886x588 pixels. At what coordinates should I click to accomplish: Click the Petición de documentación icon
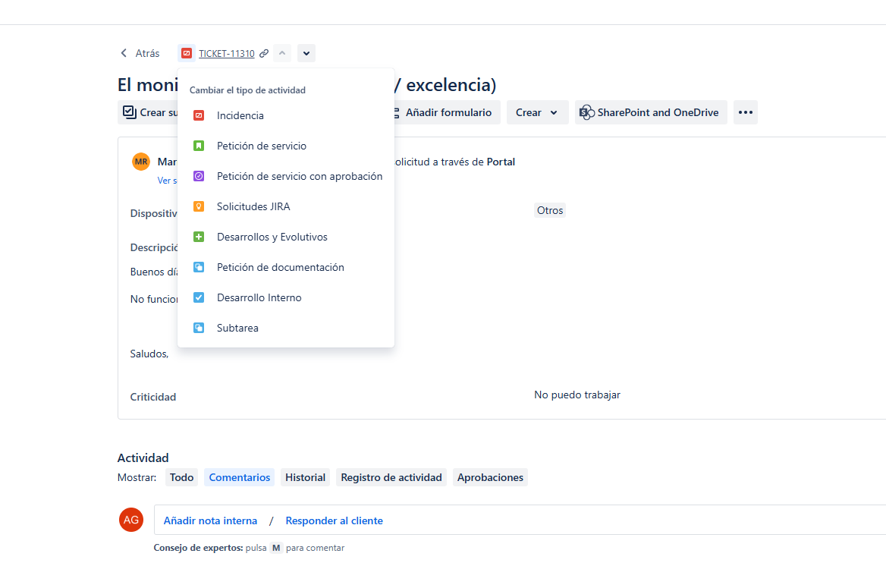[x=199, y=267]
